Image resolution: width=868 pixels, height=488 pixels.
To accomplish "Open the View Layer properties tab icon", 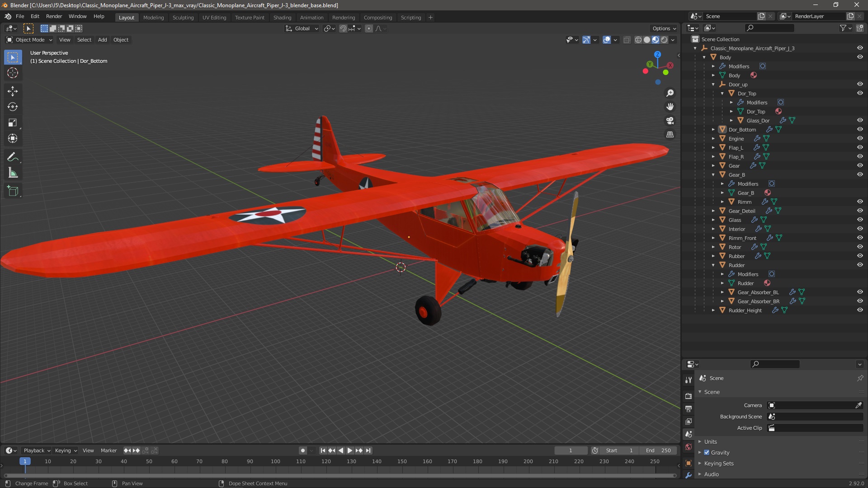I will (689, 422).
